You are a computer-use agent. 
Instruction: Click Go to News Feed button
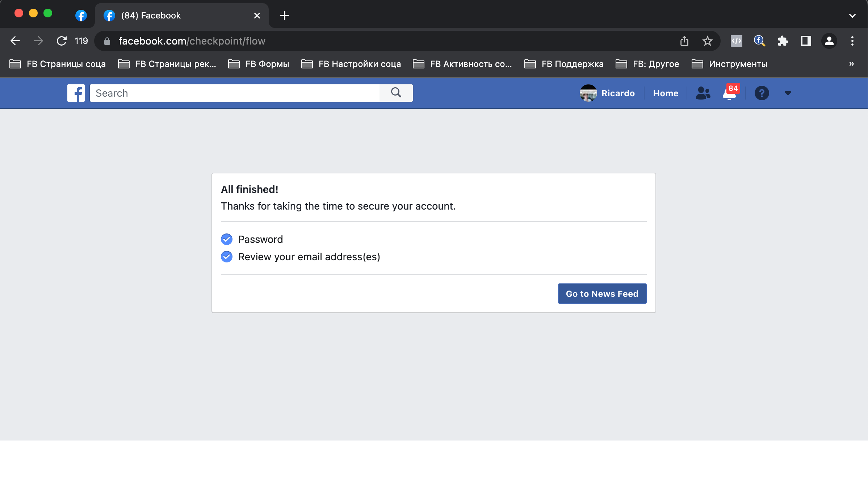pyautogui.click(x=602, y=294)
